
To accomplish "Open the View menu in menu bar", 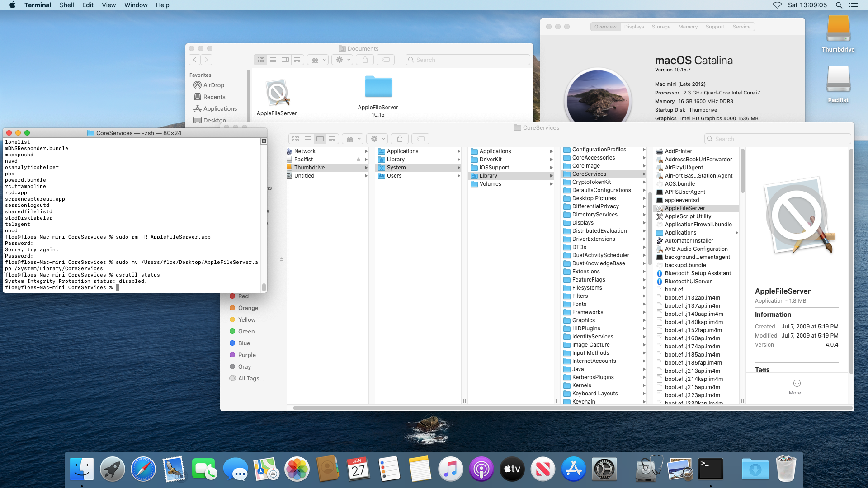I will pos(108,5).
